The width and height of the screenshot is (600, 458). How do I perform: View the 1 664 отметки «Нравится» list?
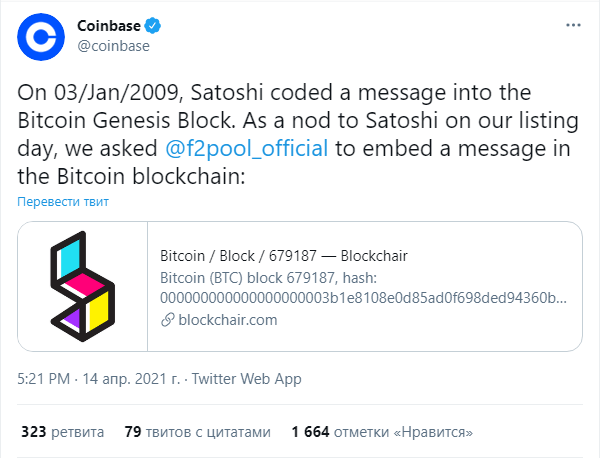[x=382, y=432]
